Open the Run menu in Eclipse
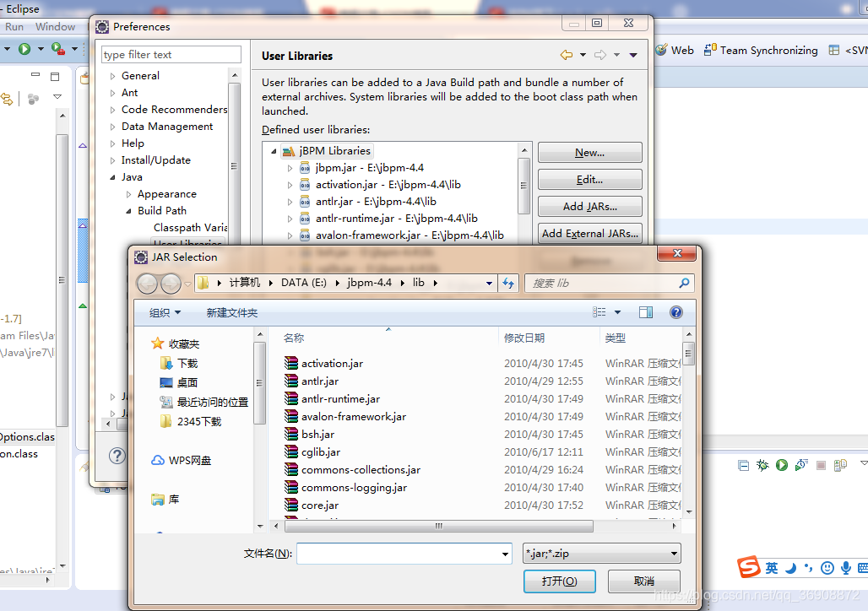Screen dimensions: 868x611 [x=14, y=26]
